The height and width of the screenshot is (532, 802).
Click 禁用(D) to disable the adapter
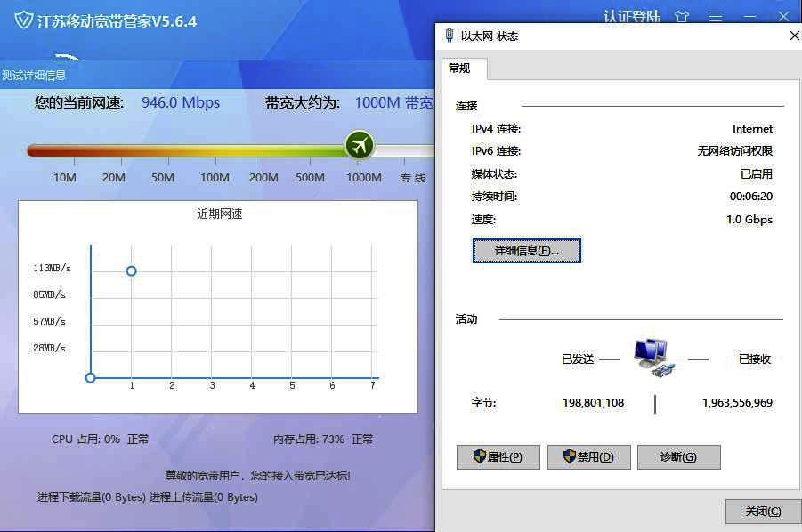(589, 456)
